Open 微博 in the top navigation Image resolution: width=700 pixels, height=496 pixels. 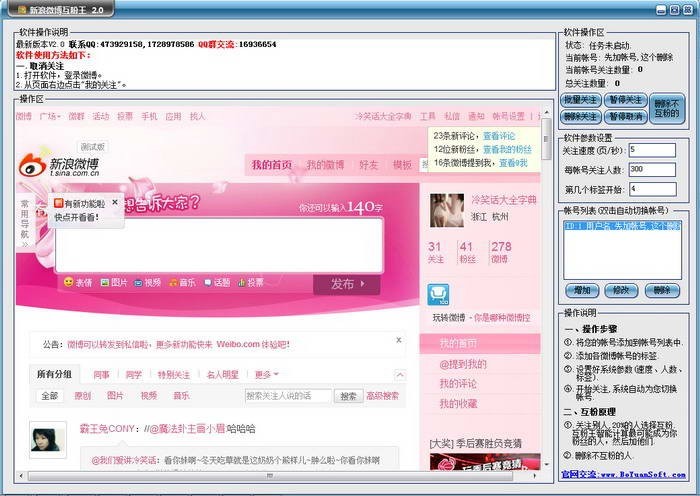click(24, 117)
